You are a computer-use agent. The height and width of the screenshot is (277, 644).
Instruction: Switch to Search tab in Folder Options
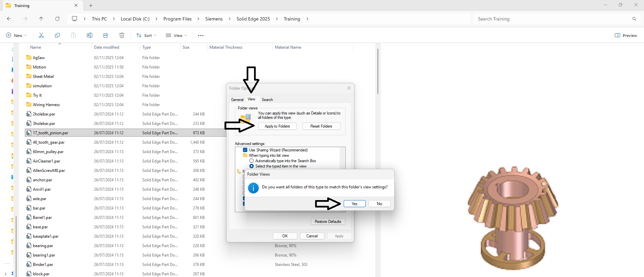coord(267,100)
